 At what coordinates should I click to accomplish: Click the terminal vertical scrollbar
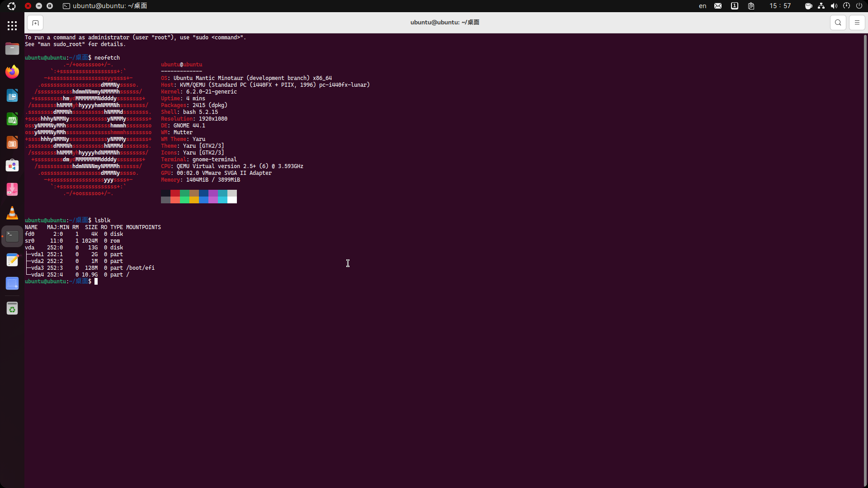click(865, 260)
